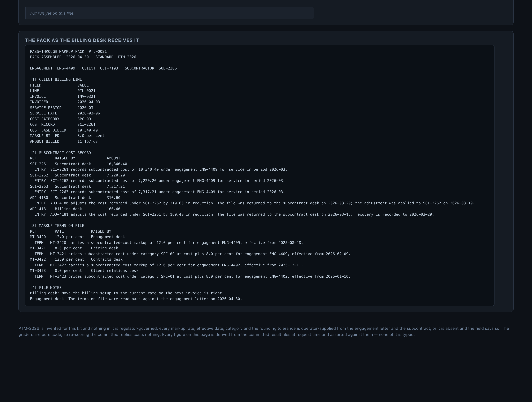Select the 'THE PACK AS THE BILLING DESK RECEIVES IT' heading
This screenshot has height=402, width=532.
[x=82, y=40]
